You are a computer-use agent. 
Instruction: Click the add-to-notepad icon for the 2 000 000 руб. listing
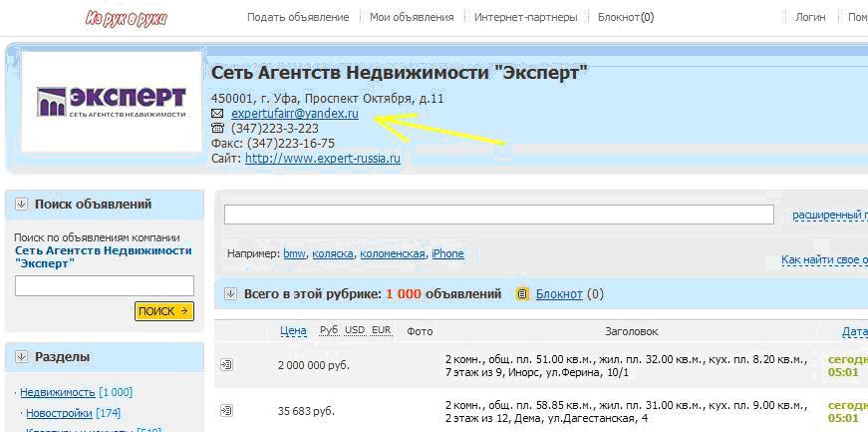[x=226, y=365]
